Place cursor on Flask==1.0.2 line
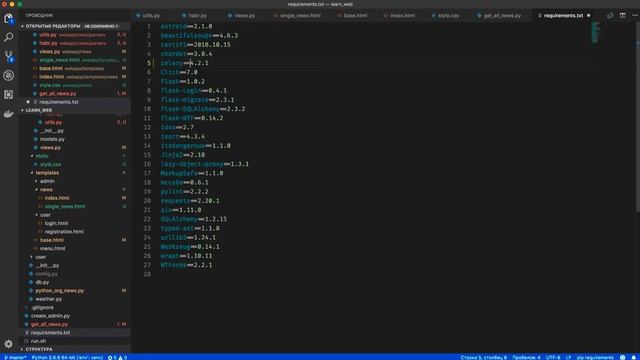The width and height of the screenshot is (640, 360). [183, 82]
